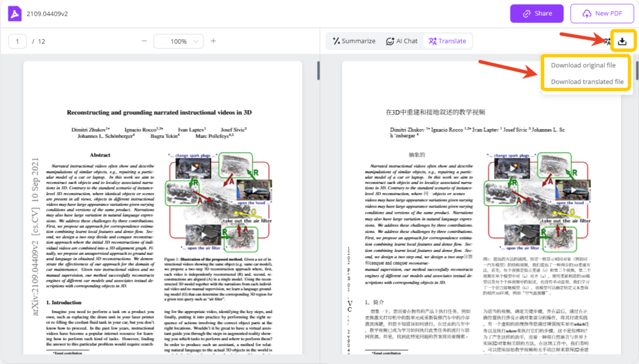The width and height of the screenshot is (639, 364).
Task: Choose Download translated file
Action: click(x=587, y=82)
